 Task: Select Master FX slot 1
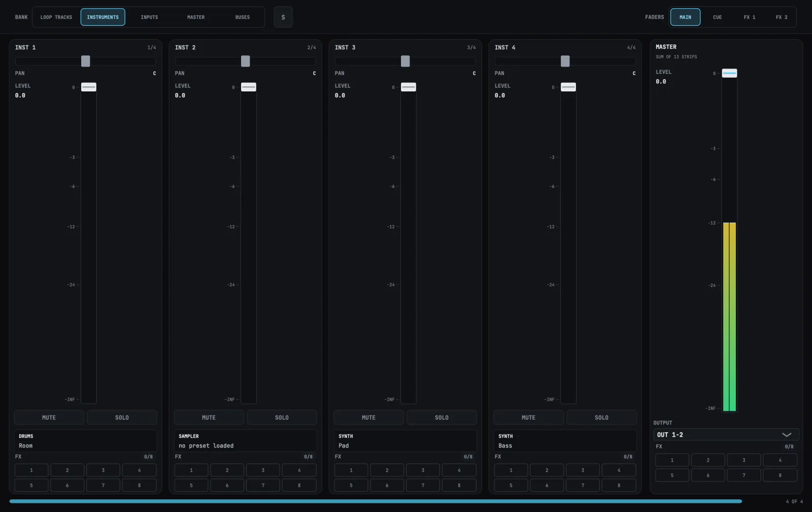pos(672,460)
